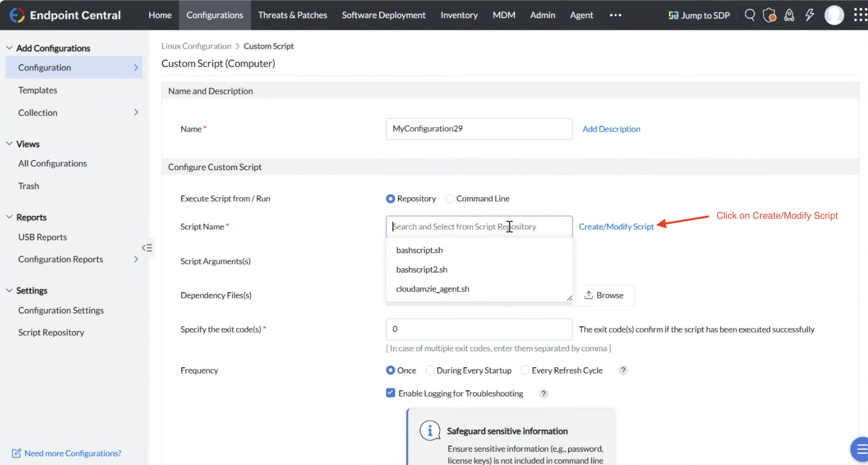This screenshot has height=465, width=868.
Task: Select bashscript2.sh from script dropdown
Action: coord(421,269)
